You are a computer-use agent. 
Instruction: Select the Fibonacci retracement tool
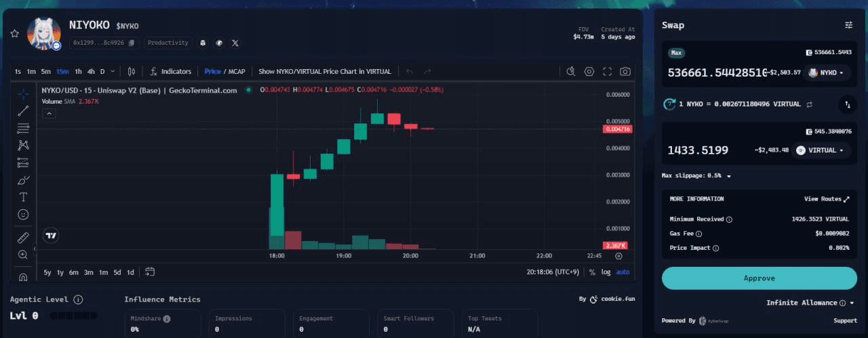tap(23, 127)
